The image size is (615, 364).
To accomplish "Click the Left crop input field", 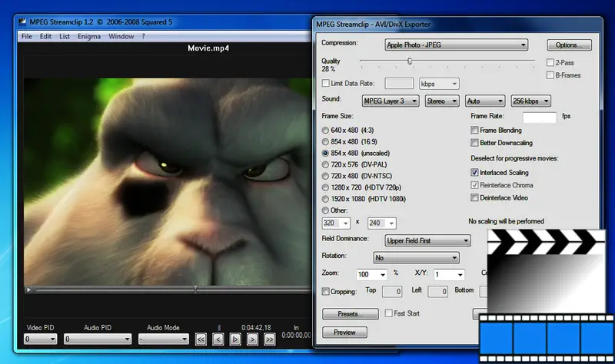I will coord(438,292).
